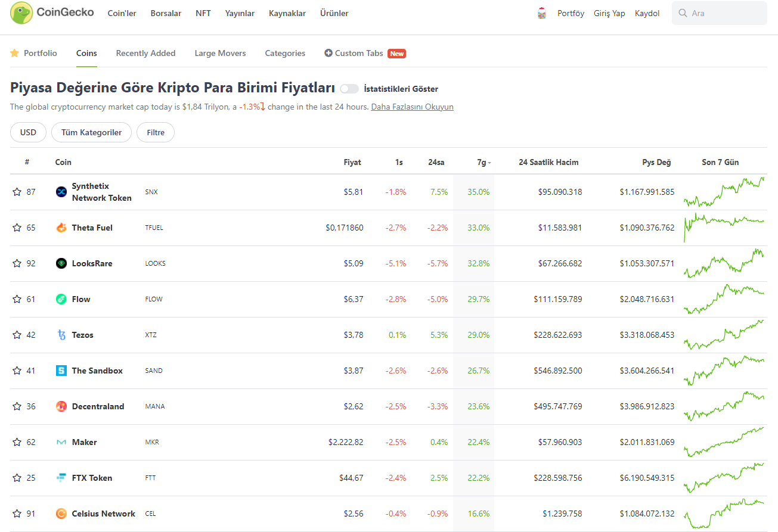Sort by the Fiyat column header

point(352,162)
